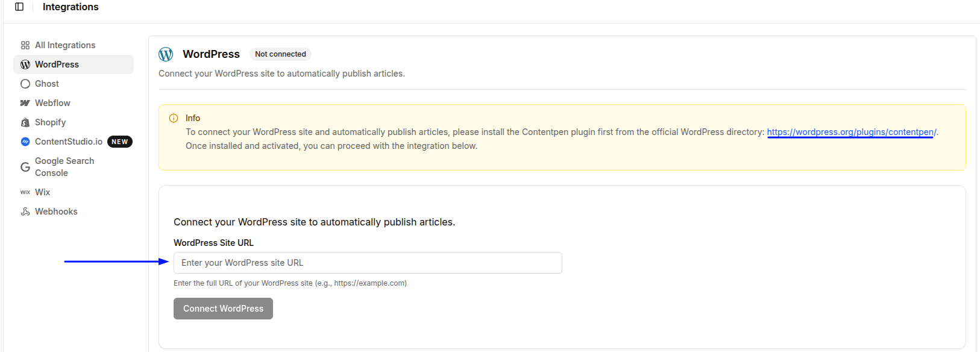
Task: Click the large WordPress header logo
Action: click(x=166, y=54)
